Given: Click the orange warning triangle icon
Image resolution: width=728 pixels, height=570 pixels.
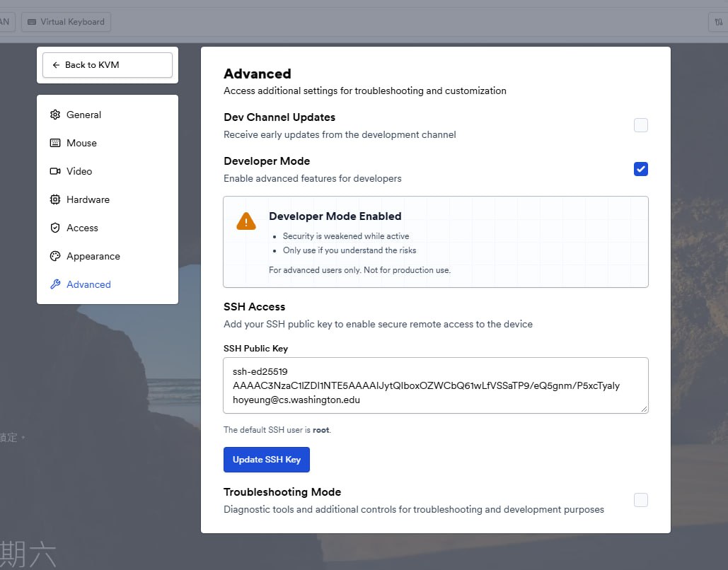Looking at the screenshot, I should 246,221.
